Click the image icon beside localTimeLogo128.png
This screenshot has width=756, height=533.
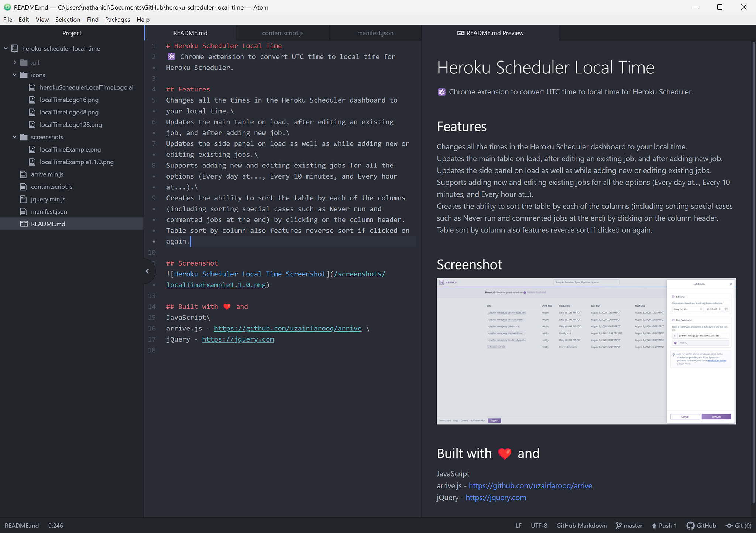pos(32,125)
